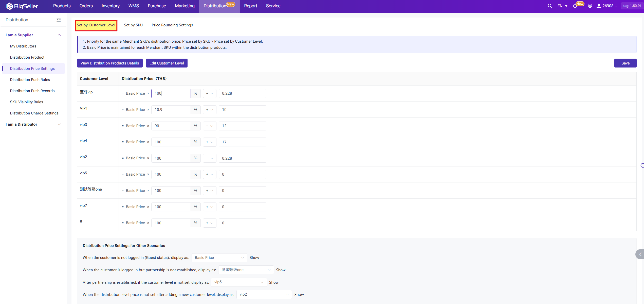Click the settings gear icon in header
Viewport: 644px width, 304px height.
point(590,6)
